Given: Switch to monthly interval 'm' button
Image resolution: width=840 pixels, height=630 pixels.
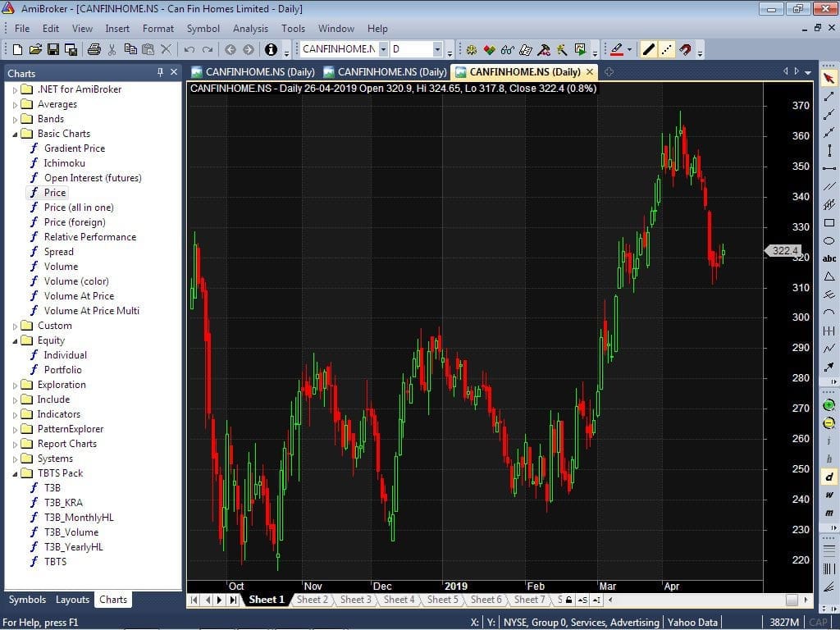Looking at the screenshot, I should [829, 513].
